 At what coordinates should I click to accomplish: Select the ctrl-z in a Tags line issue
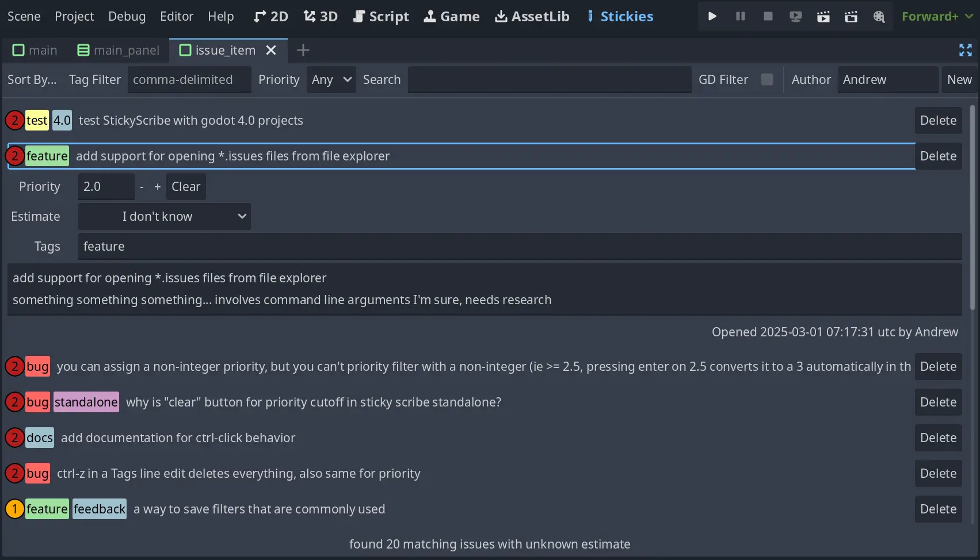tap(238, 473)
